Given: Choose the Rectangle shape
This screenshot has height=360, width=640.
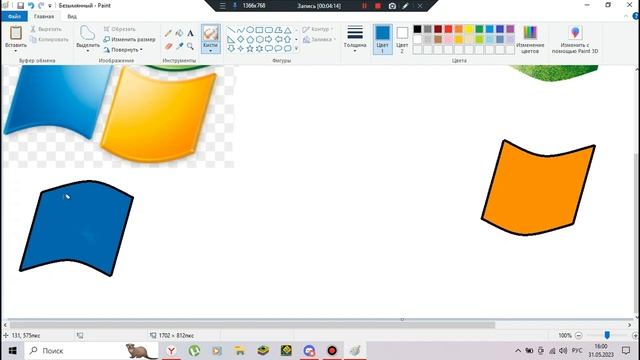Looking at the screenshot, I should (x=259, y=30).
